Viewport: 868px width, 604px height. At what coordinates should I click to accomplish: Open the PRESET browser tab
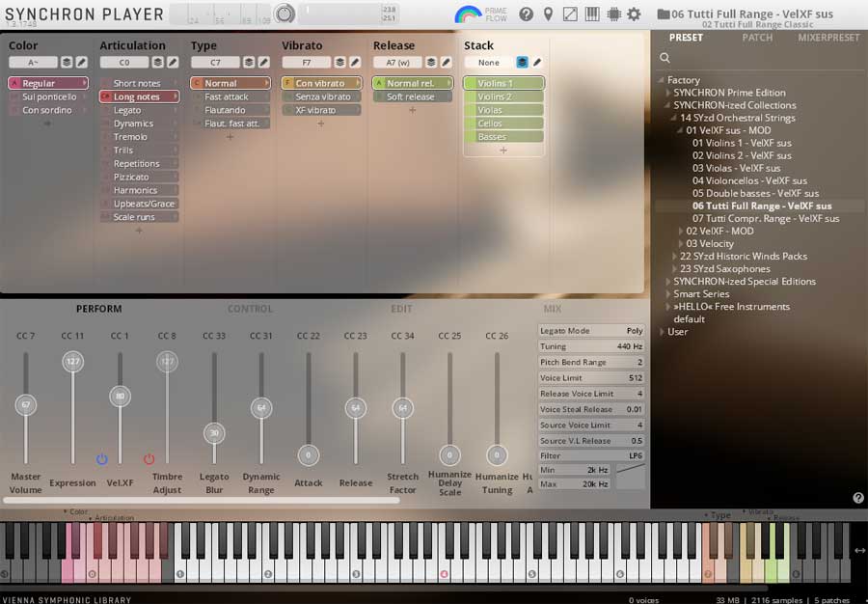[686, 38]
